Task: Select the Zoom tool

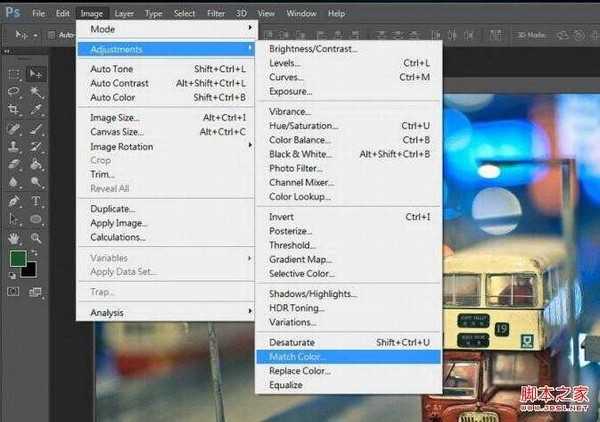Action: [x=36, y=238]
